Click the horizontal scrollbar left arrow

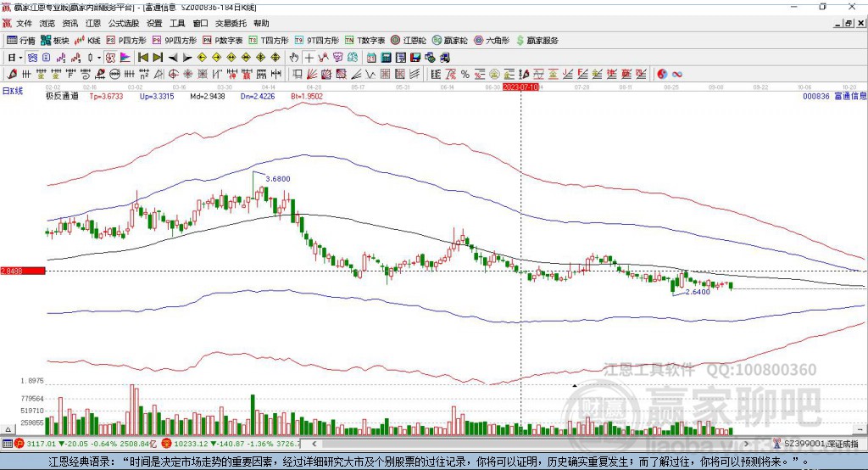point(314,444)
